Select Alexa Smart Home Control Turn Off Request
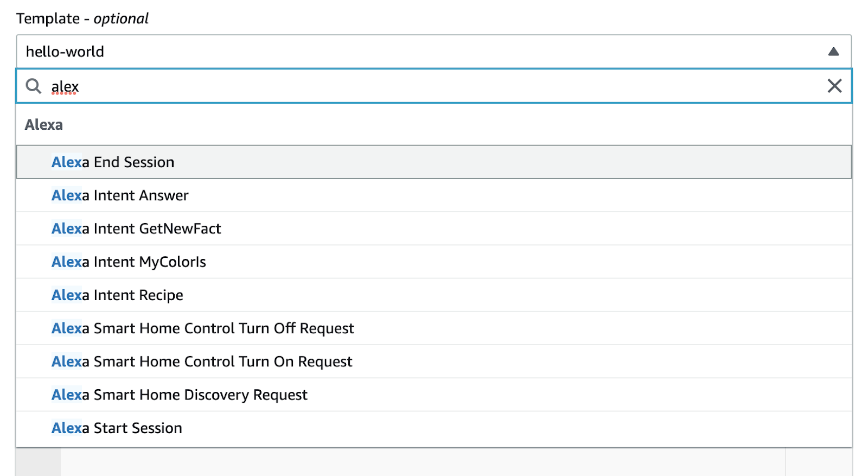 pos(434,328)
